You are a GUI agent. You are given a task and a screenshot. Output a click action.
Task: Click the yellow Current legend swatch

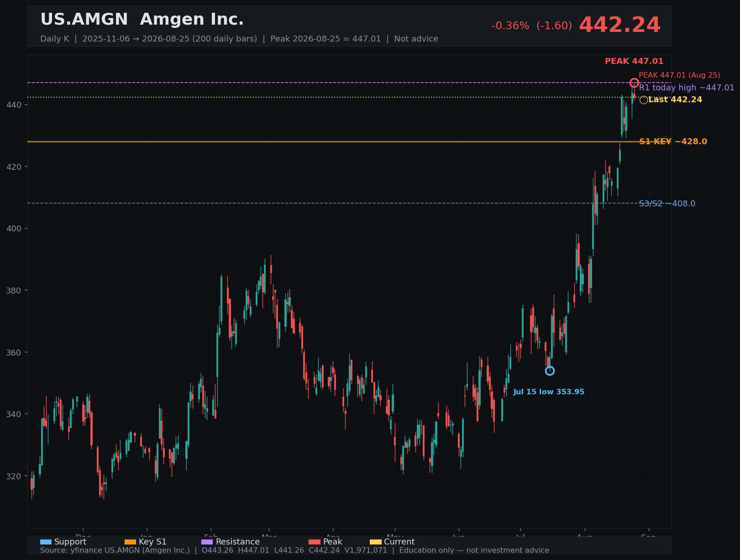coord(376,542)
